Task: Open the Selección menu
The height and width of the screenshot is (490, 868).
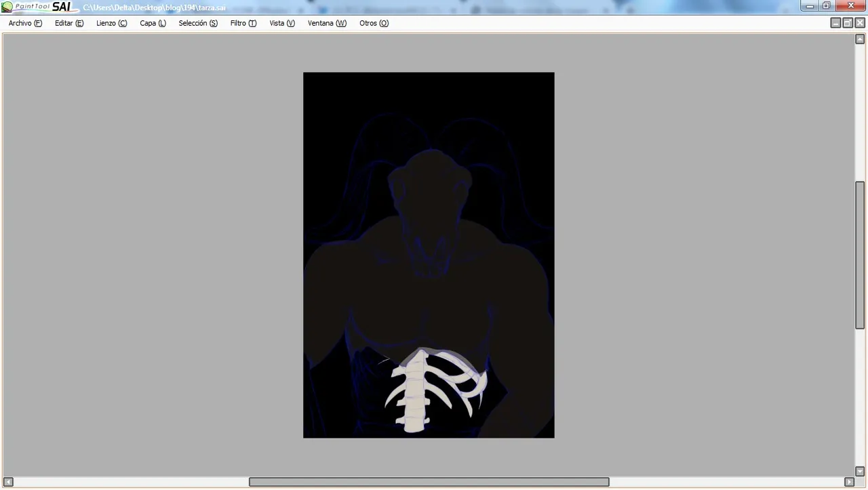Action: [x=198, y=23]
